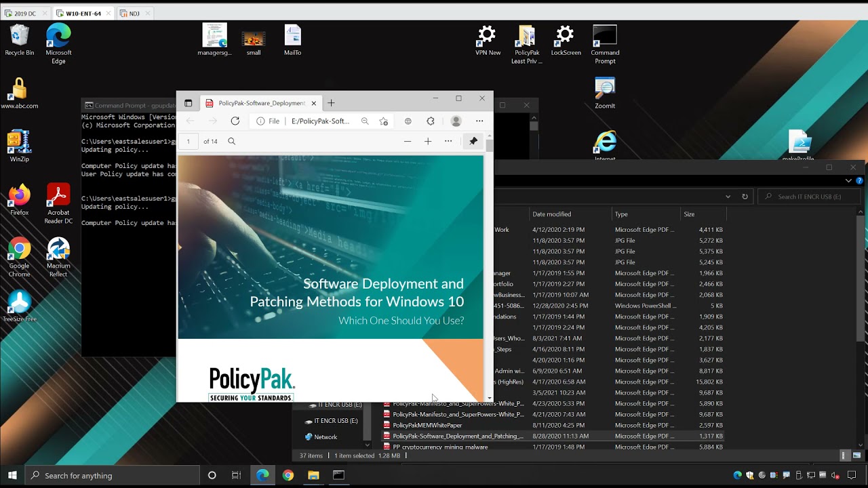Click the muted volume tray icon

pos(835,475)
